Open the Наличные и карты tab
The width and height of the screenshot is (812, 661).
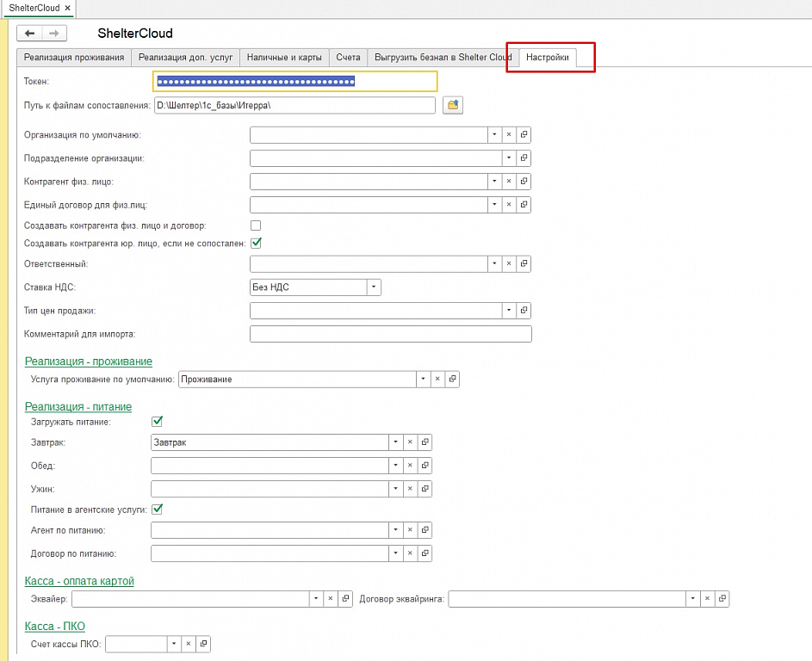[284, 58]
